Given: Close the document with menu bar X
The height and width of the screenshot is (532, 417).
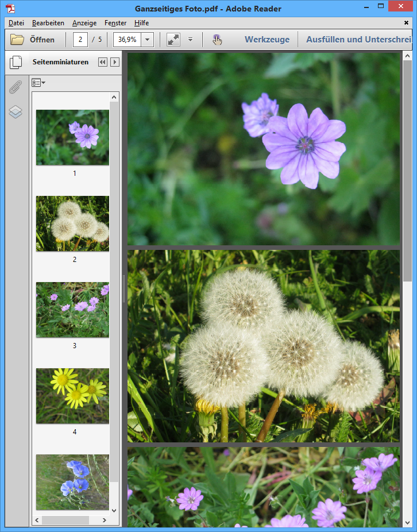Looking at the screenshot, I should coord(406,23).
